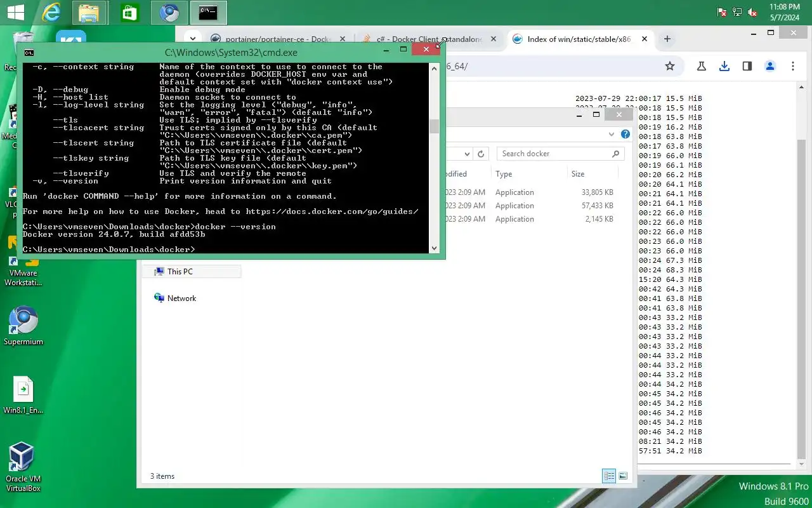Open the browser profile avatar
Viewport: 812px width, 508px height.
770,66
